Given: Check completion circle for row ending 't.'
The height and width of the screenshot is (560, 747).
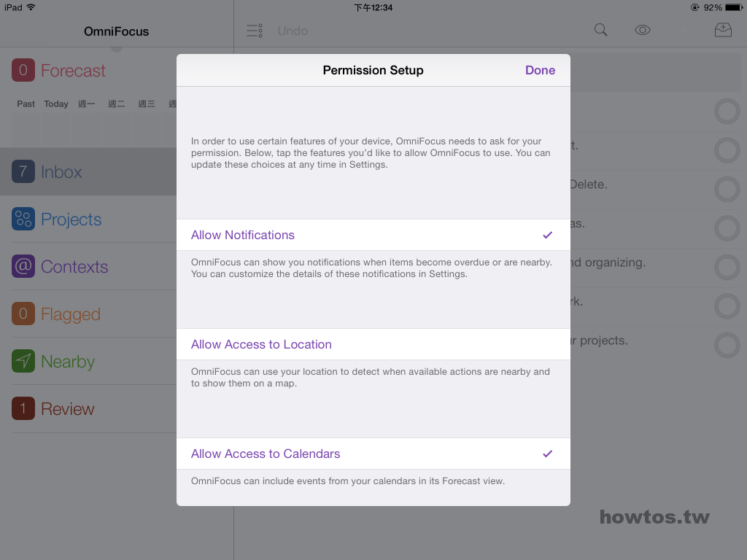Looking at the screenshot, I should (727, 150).
